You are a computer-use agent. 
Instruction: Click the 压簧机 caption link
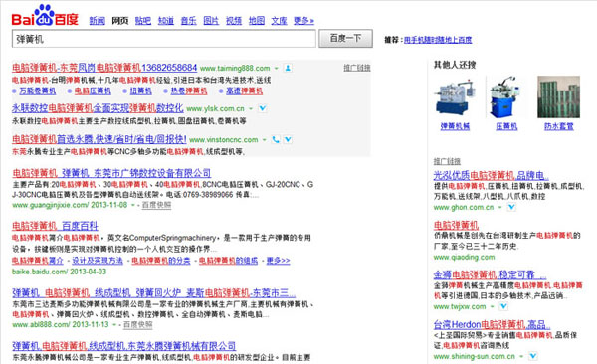tap(506, 126)
